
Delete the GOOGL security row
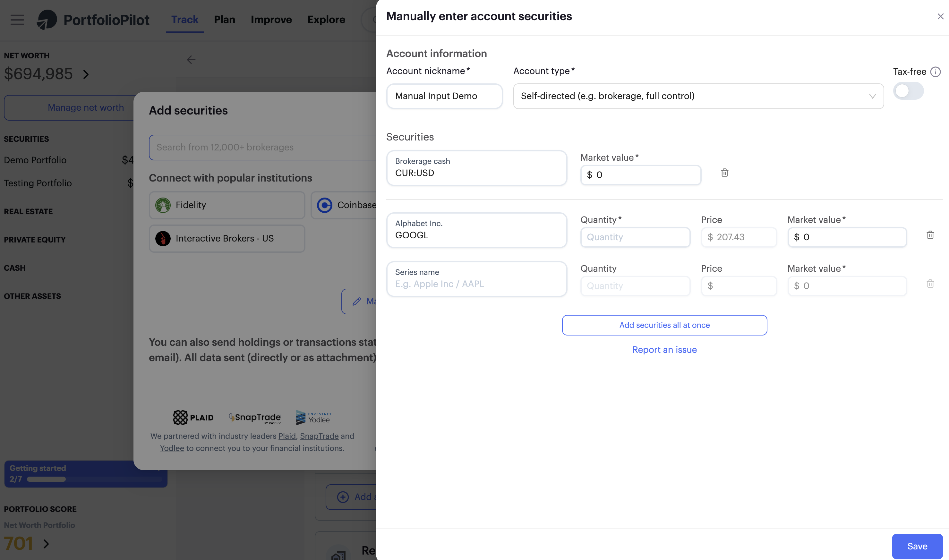(930, 235)
